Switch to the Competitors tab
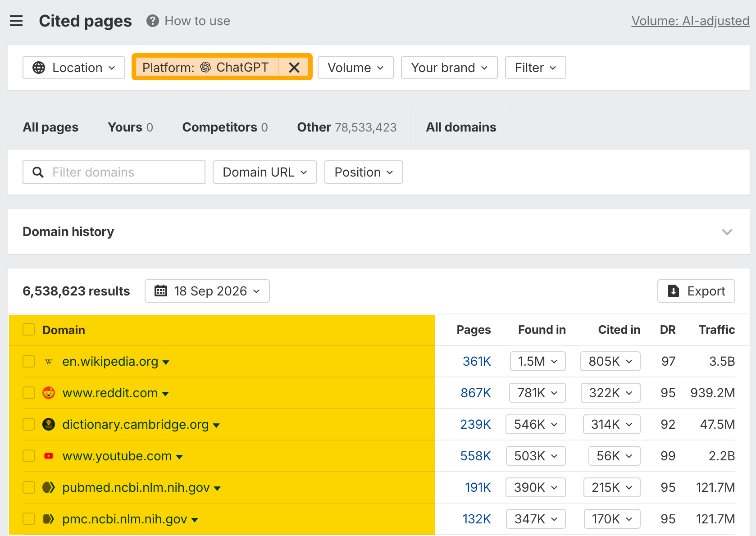The width and height of the screenshot is (756, 536). tap(225, 127)
